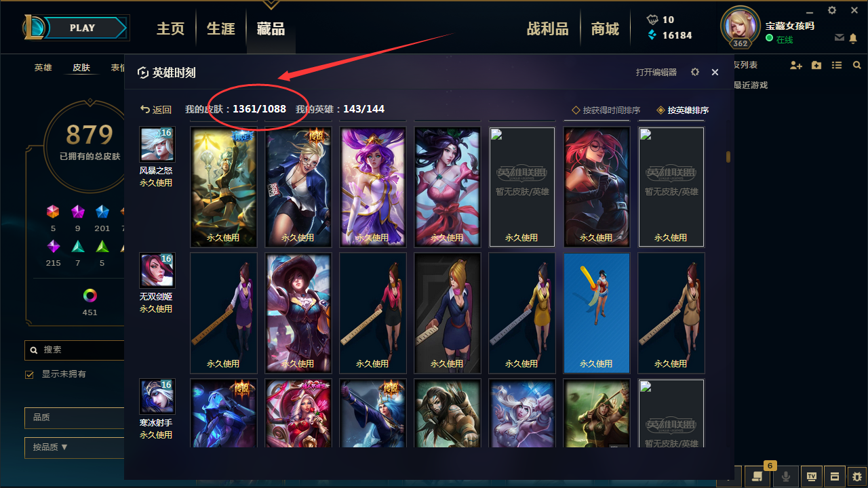Click the notification bell icon

point(854,37)
